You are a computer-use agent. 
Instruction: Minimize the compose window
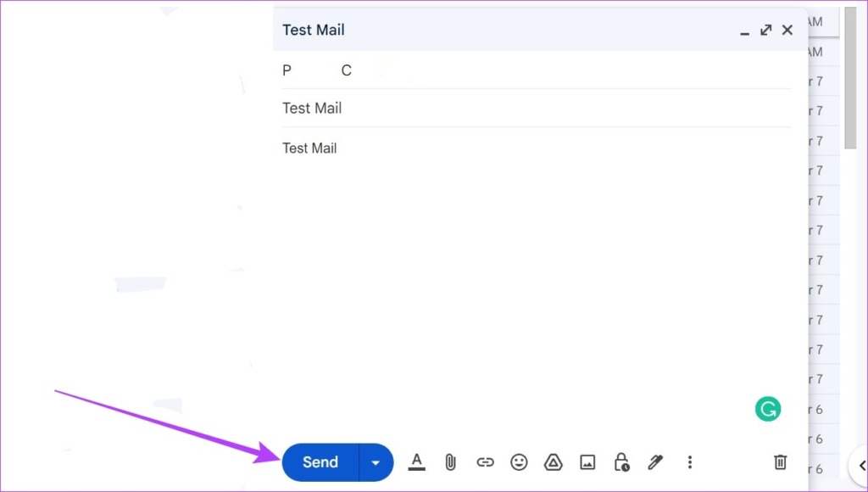pyautogui.click(x=744, y=31)
